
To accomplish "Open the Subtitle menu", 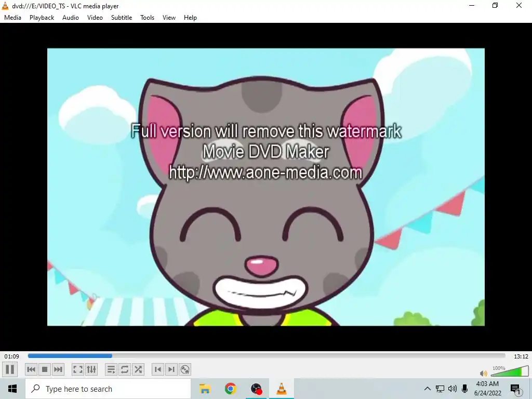I will pos(122,18).
